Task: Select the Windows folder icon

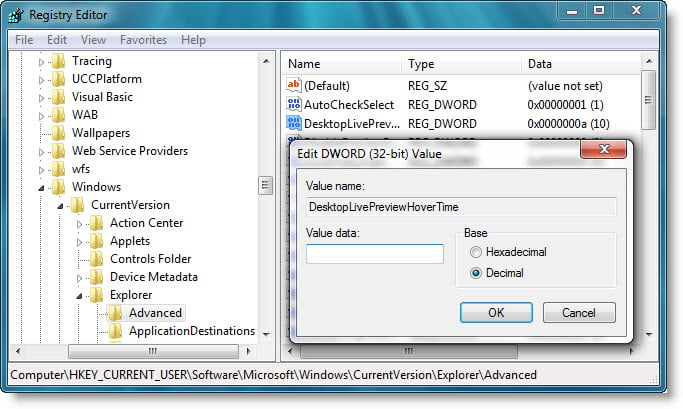Action: pos(58,187)
